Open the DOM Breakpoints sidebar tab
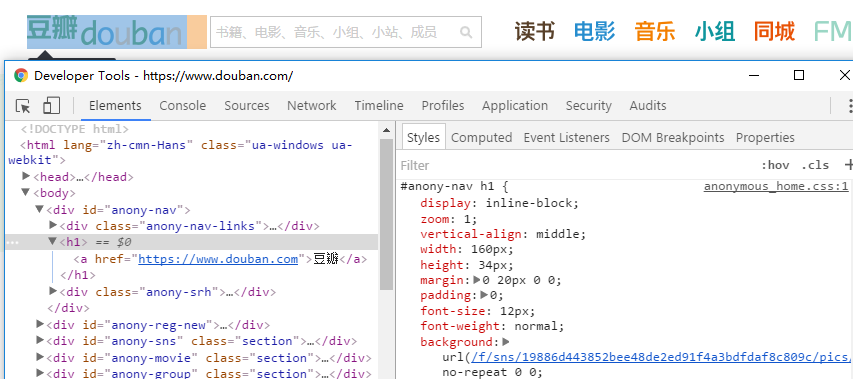The height and width of the screenshot is (379, 853). point(673,138)
